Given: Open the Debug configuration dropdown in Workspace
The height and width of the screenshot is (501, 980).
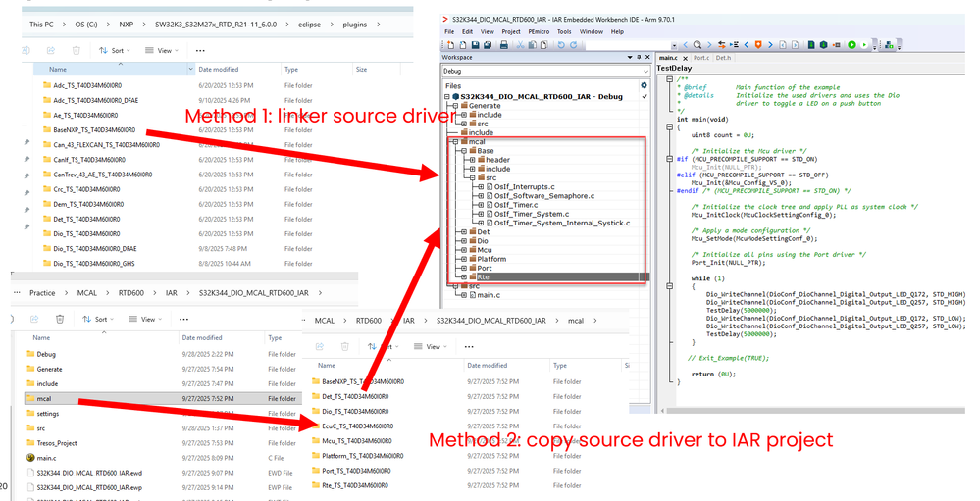Looking at the screenshot, I should click(x=644, y=71).
